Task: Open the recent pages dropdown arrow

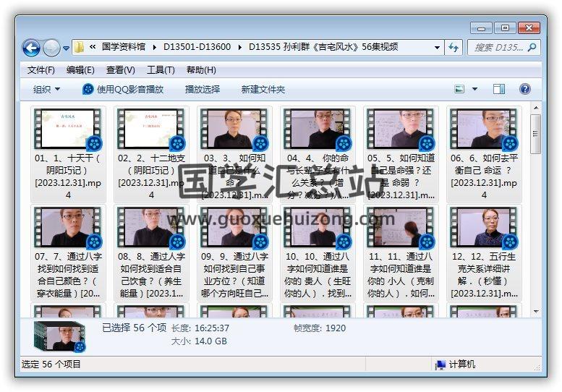Action: click(66, 48)
